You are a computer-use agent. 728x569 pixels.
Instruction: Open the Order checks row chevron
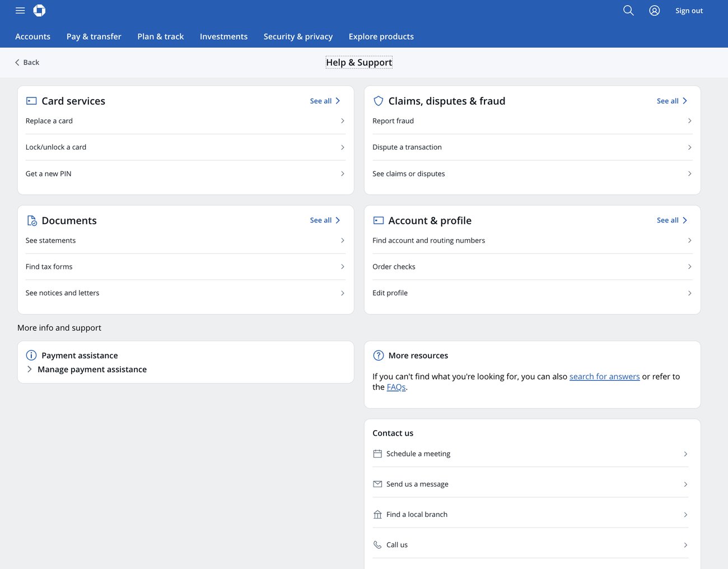(689, 267)
